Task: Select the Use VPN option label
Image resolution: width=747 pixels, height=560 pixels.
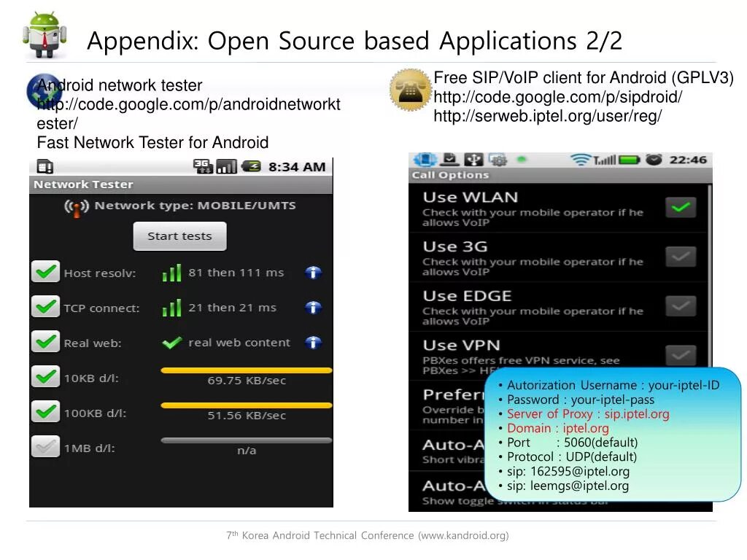Action: pos(461,345)
